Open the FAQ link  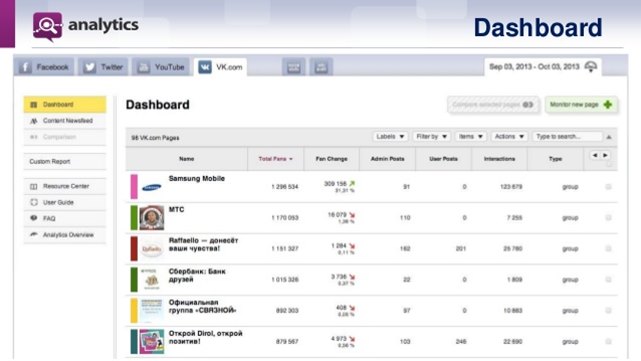pos(65,218)
